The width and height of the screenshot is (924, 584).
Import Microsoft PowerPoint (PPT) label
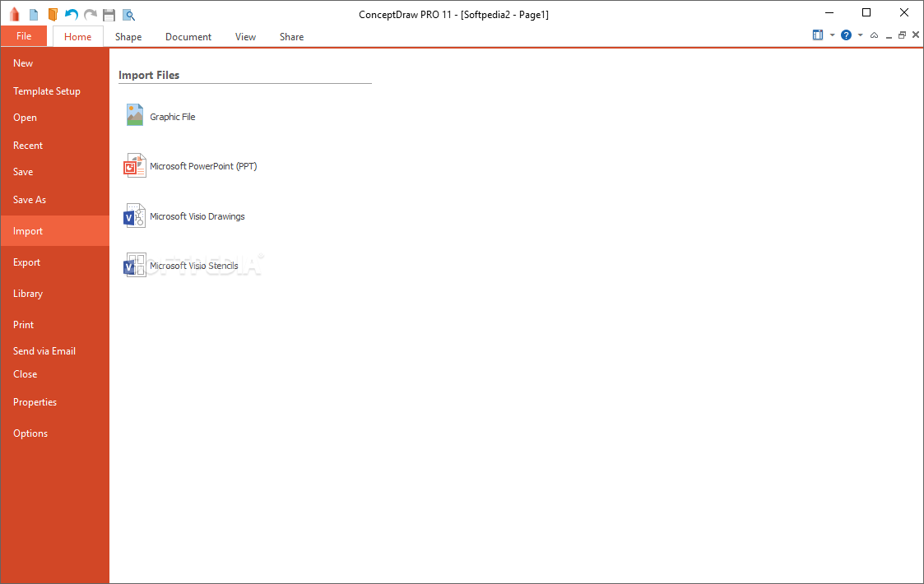203,166
